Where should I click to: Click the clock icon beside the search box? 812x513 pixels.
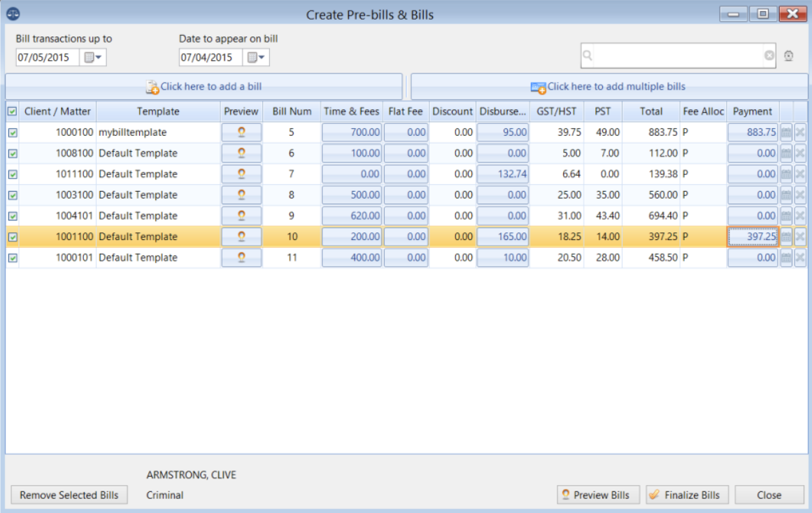pyautogui.click(x=789, y=55)
